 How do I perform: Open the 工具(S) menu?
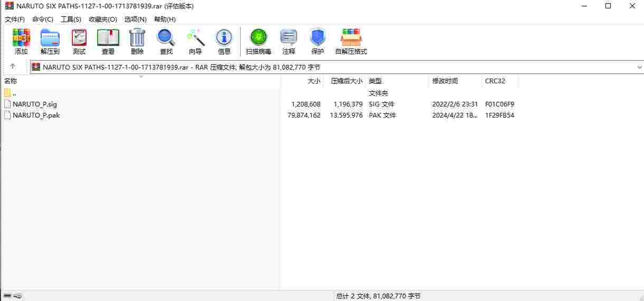(x=71, y=19)
